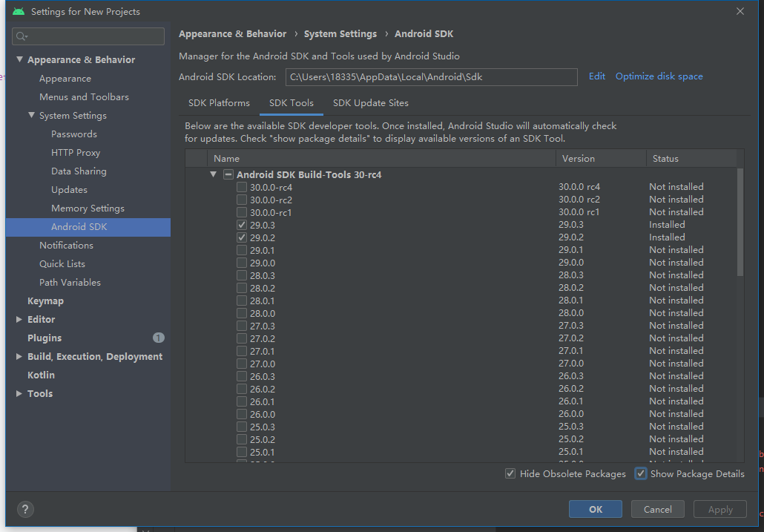The image size is (764, 532).
Task: Select Data Sharing settings
Action: coord(79,171)
